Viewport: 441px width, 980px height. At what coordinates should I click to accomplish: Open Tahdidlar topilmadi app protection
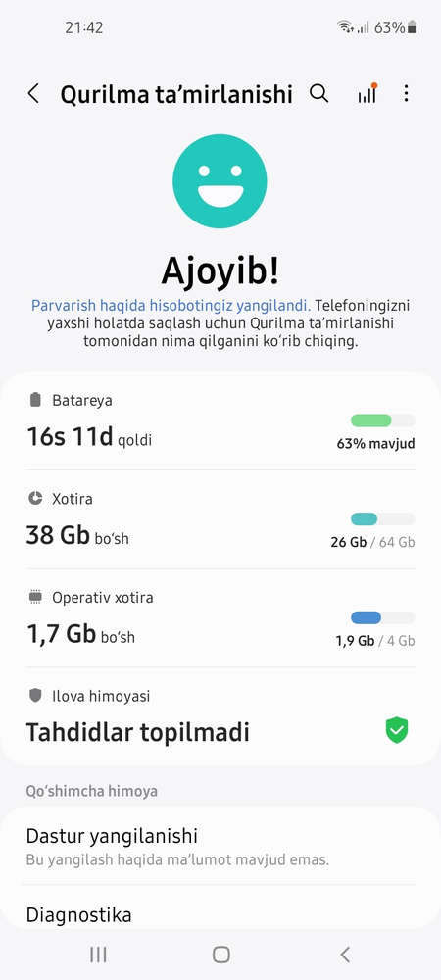pos(220,716)
